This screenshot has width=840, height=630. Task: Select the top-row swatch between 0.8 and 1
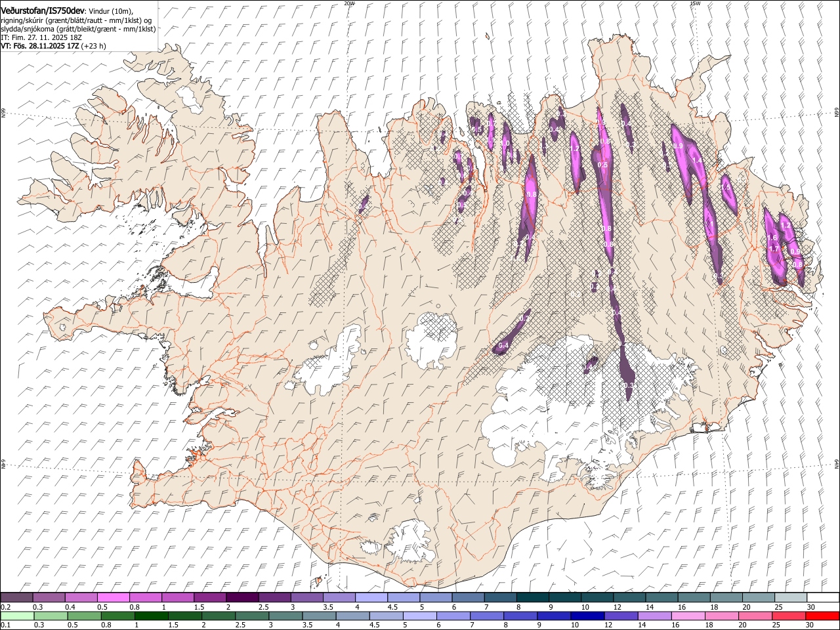[146, 598]
